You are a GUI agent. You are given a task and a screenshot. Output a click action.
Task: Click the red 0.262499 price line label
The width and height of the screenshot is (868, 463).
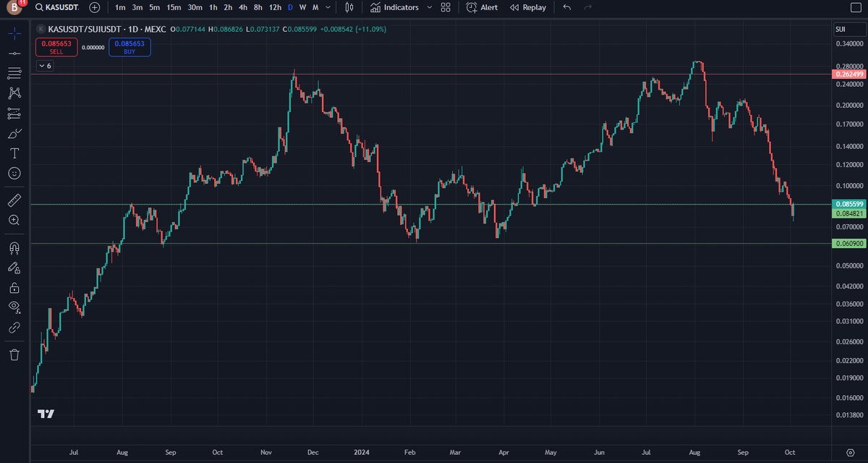point(849,74)
